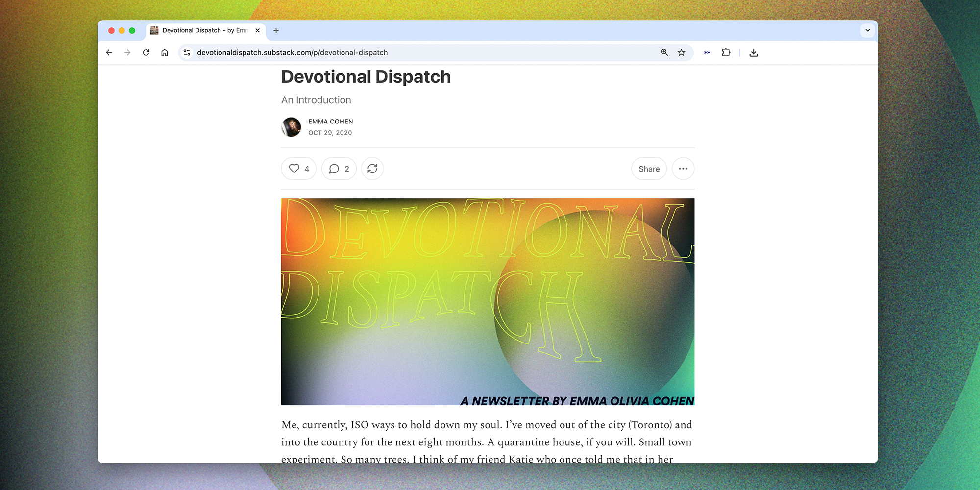Screen dimensions: 980x490
Task: Open browser Downloads via the download icon
Action: pos(754,52)
